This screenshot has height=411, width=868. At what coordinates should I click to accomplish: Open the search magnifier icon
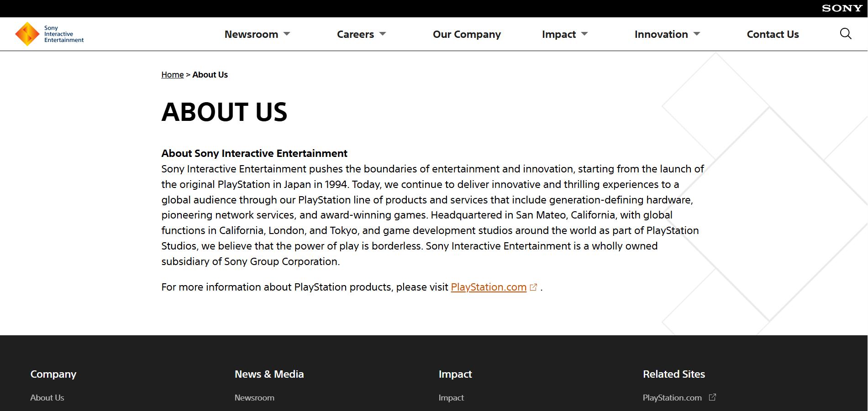(846, 34)
